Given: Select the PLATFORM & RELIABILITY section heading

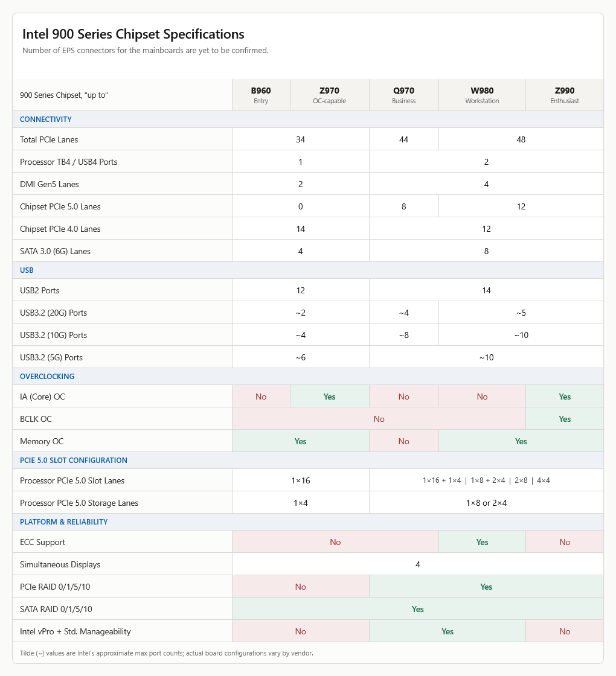Looking at the screenshot, I should (x=64, y=522).
